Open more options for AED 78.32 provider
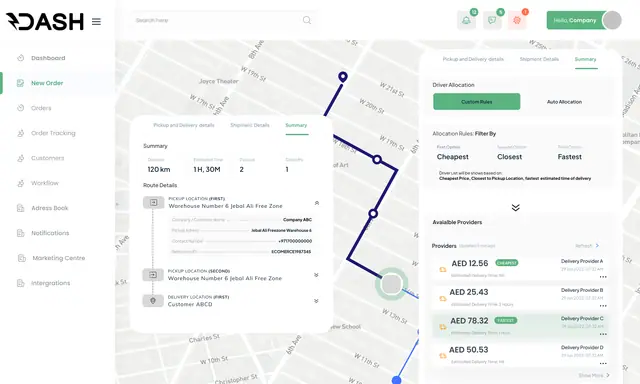 603,334
